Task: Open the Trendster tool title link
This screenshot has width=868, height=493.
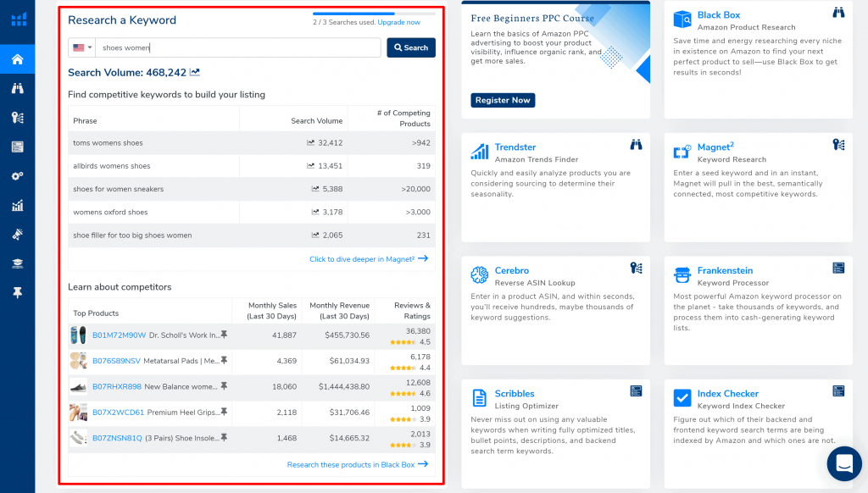Action: 515,147
